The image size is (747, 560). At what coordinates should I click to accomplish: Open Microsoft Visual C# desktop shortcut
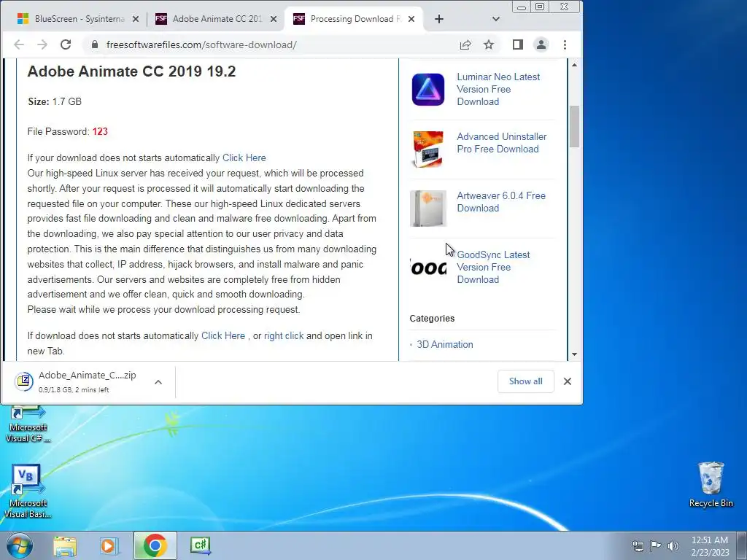click(x=28, y=424)
